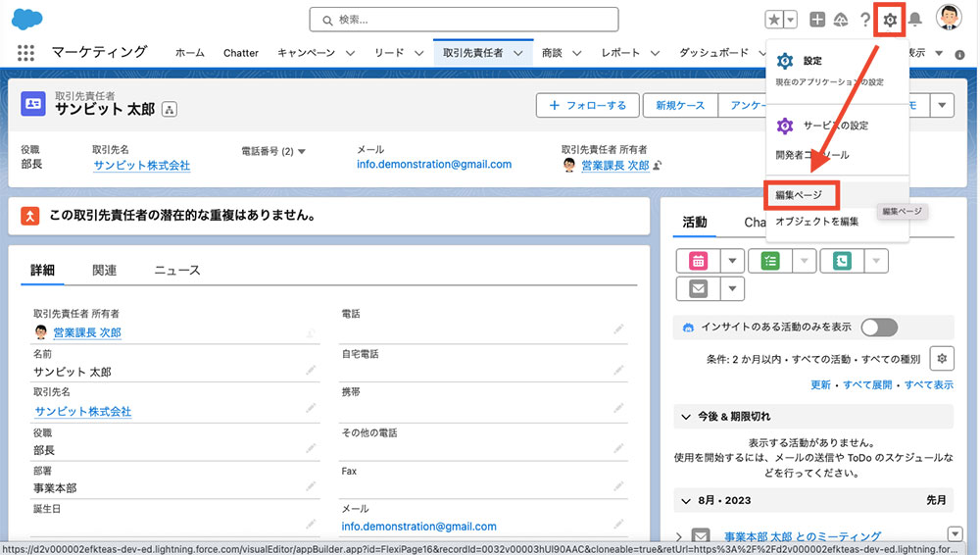Collapse the 8月・2023 section

pyautogui.click(x=686, y=501)
